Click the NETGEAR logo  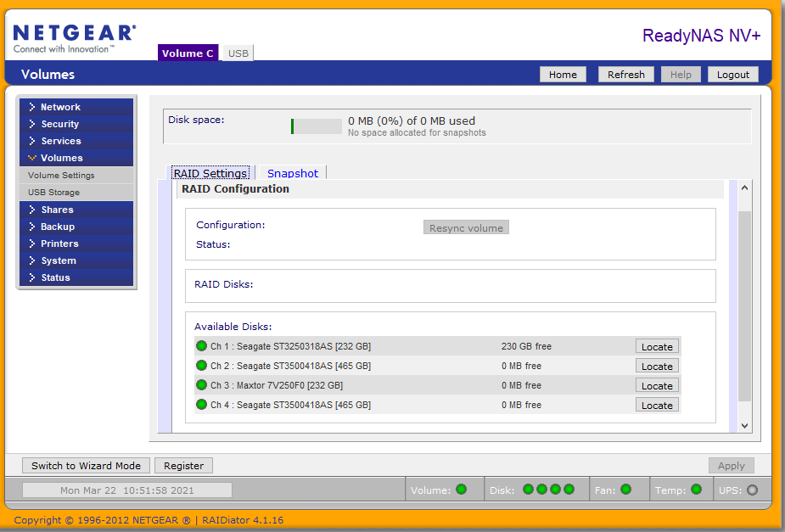(75, 38)
